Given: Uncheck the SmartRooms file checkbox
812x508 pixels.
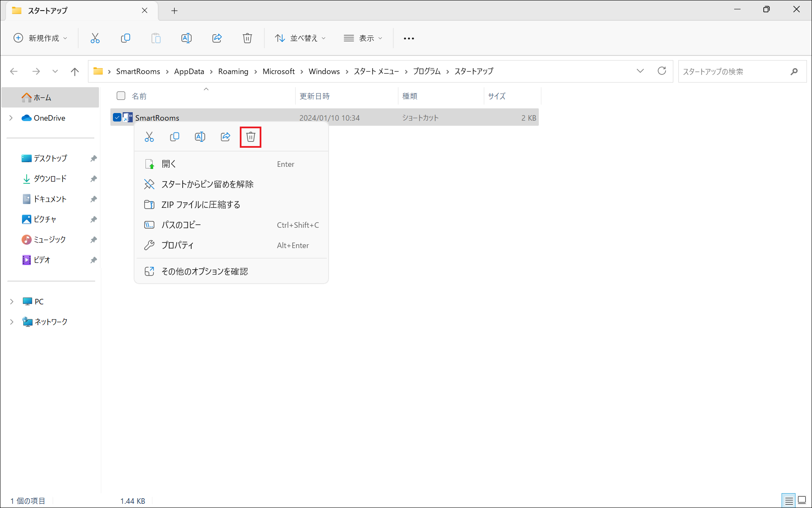Looking at the screenshot, I should coord(117,118).
